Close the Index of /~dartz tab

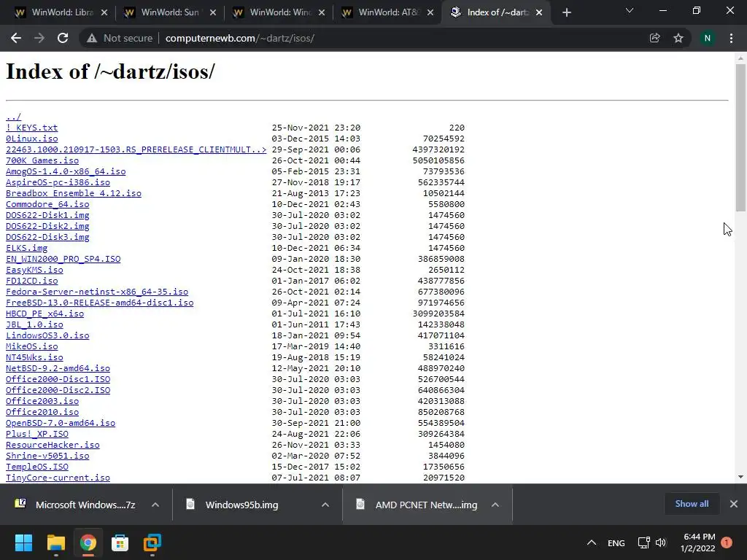(539, 12)
